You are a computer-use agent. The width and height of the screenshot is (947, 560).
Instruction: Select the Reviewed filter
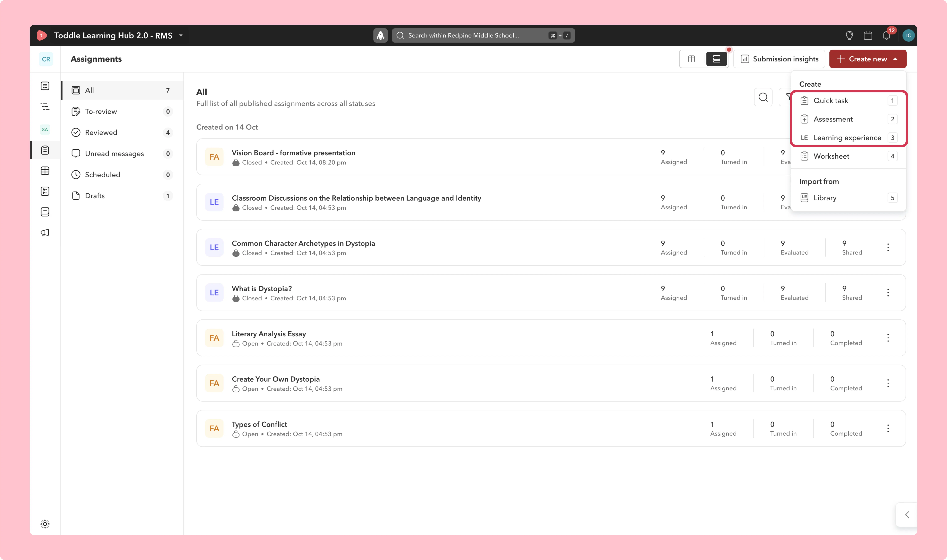[x=123, y=132]
